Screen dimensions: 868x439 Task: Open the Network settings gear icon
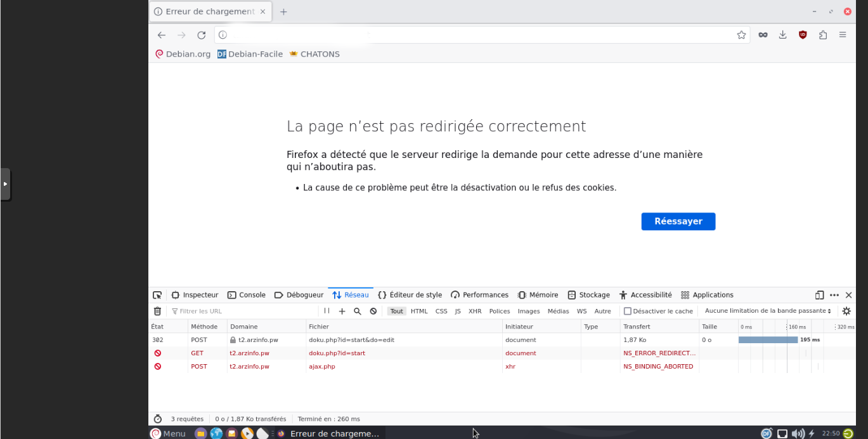(x=846, y=311)
